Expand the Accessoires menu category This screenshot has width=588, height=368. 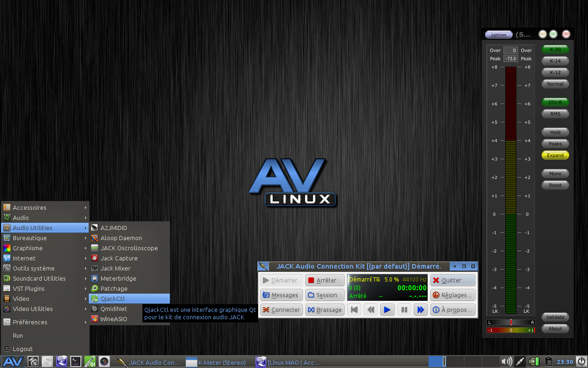coord(45,207)
